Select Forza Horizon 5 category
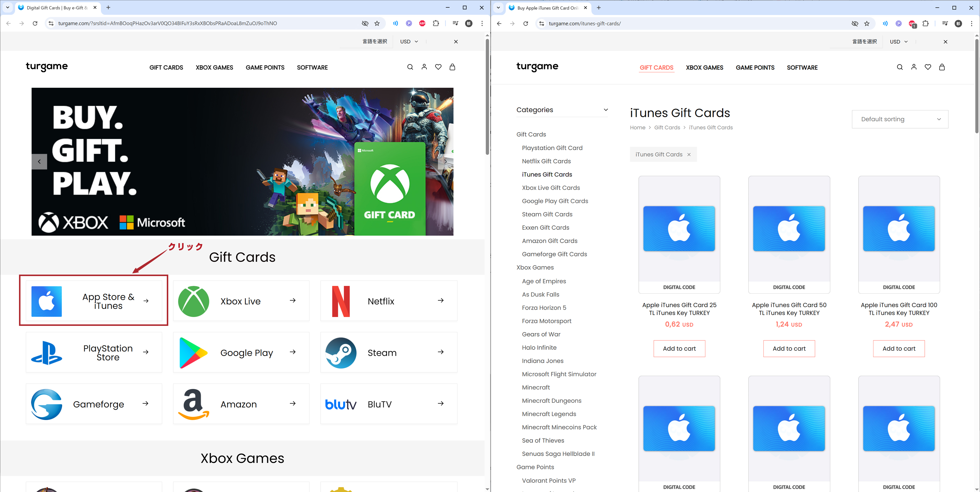Image resolution: width=980 pixels, height=492 pixels. point(544,308)
